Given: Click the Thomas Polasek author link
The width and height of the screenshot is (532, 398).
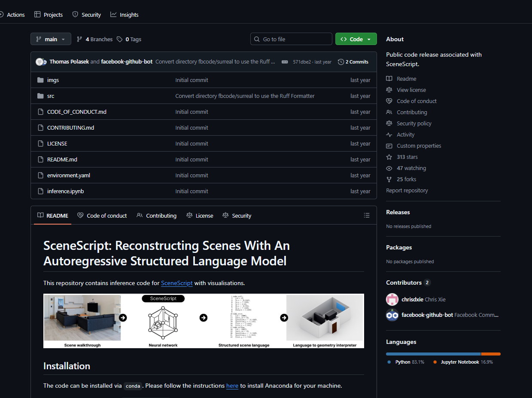Looking at the screenshot, I should pyautogui.click(x=69, y=62).
